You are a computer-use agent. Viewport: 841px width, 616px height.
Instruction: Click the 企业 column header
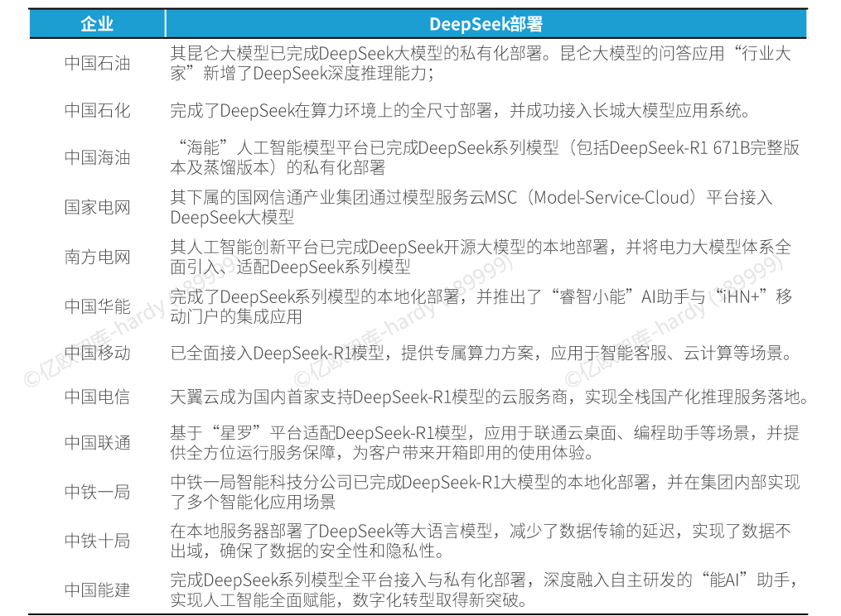pos(97,24)
